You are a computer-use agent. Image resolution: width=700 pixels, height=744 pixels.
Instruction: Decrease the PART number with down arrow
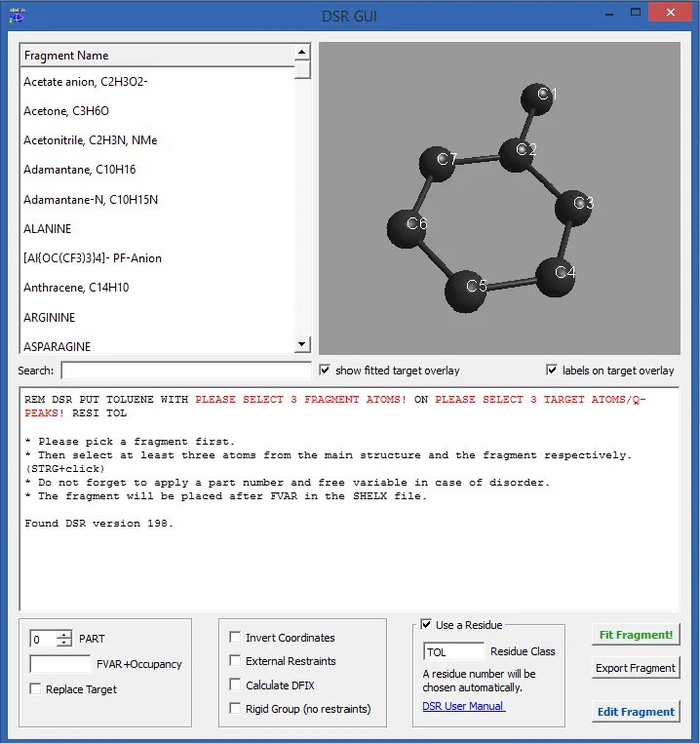pyautogui.click(x=63, y=643)
